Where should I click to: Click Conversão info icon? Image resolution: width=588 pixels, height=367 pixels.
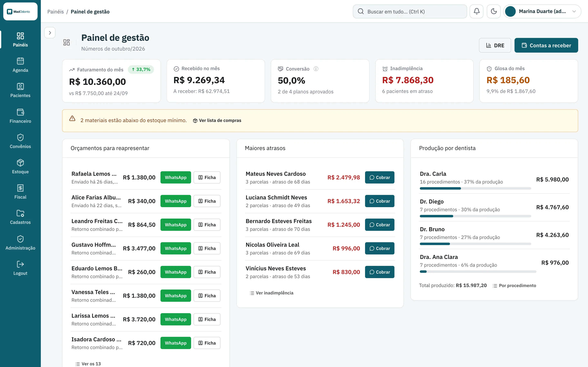(316, 69)
